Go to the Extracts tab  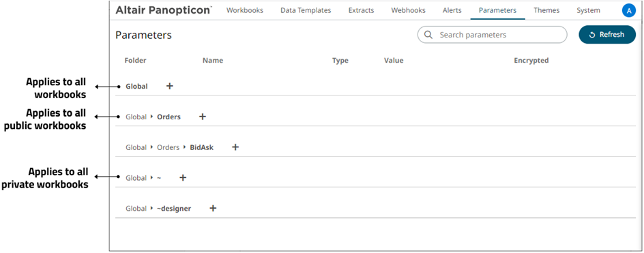(361, 11)
